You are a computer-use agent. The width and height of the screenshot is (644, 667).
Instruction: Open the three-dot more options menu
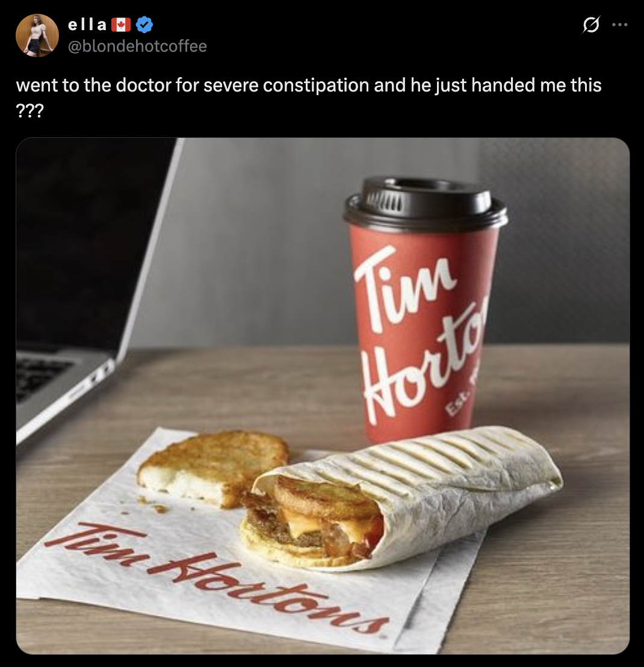pos(620,25)
